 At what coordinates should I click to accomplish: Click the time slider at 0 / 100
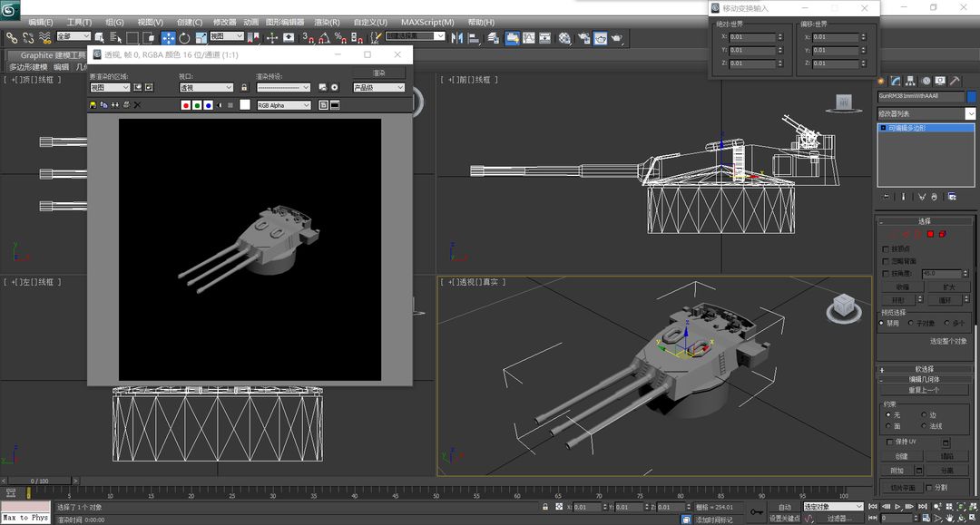coord(39,481)
